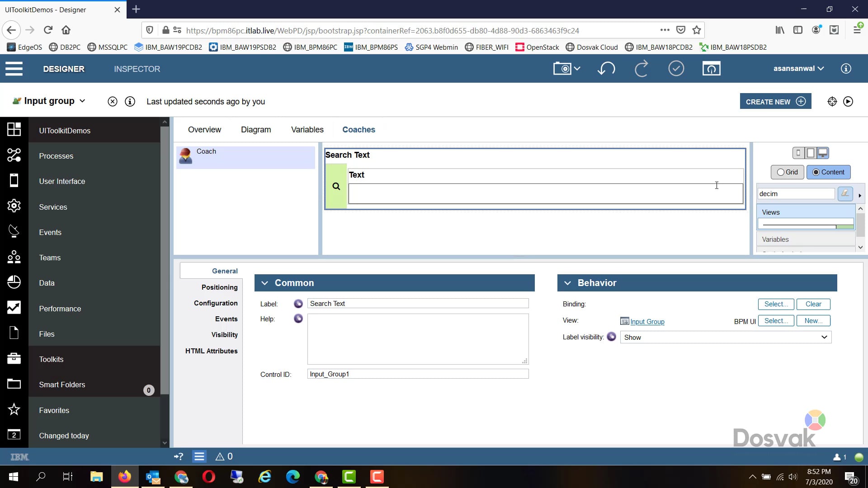868x488 pixels.
Task: Select the mobile preview toggle
Action: 798,153
